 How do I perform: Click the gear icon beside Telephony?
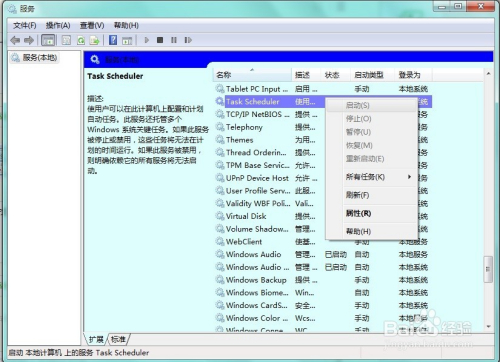click(x=220, y=127)
